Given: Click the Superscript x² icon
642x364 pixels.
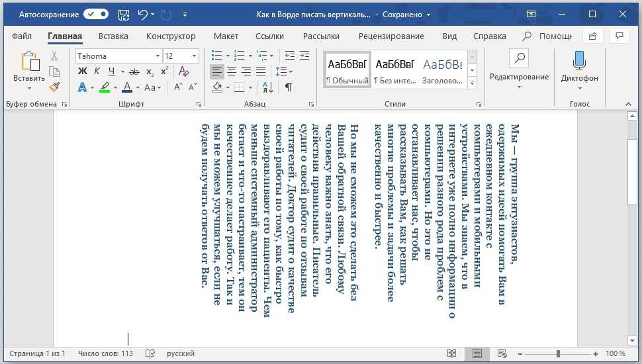Looking at the screenshot, I should (165, 71).
